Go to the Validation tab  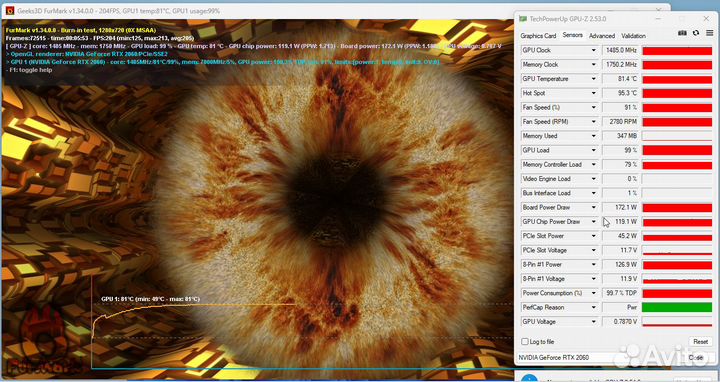pos(633,36)
